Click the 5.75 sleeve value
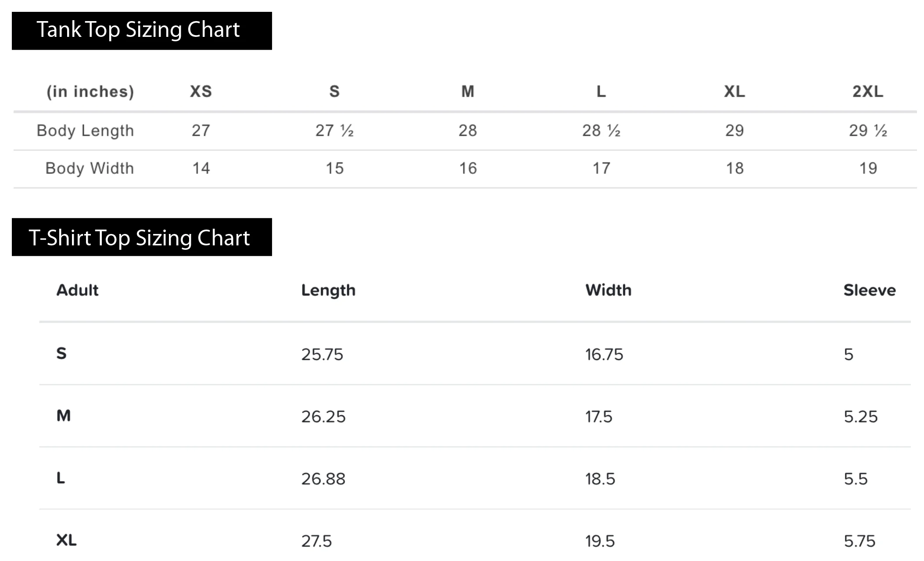Screen dimensions: 924x561 click(x=860, y=541)
